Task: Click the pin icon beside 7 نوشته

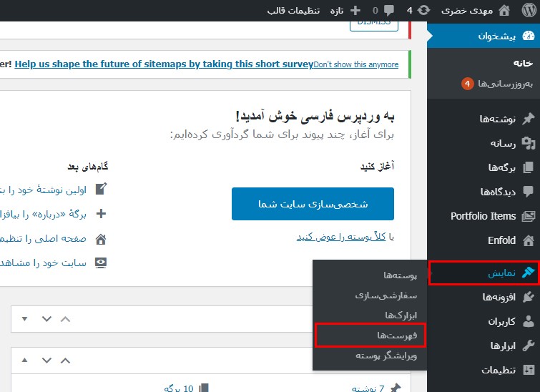Action: [x=396, y=388]
